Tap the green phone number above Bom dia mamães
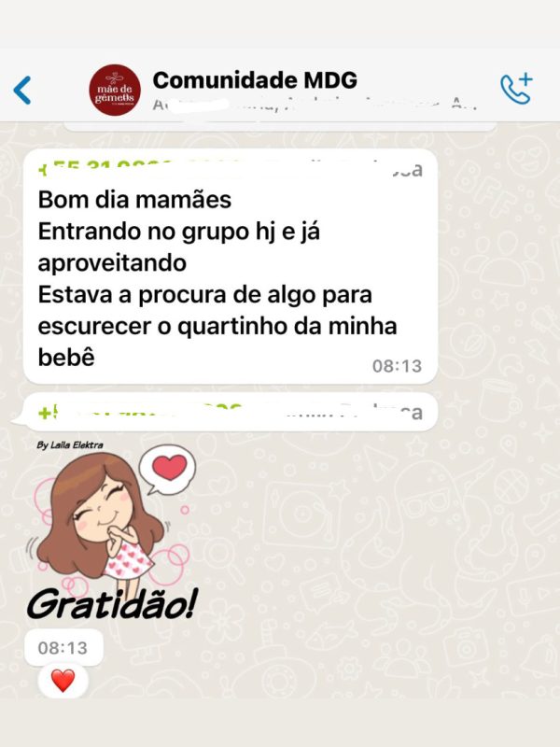Screen dimensions: 560x747 [x=138, y=169]
